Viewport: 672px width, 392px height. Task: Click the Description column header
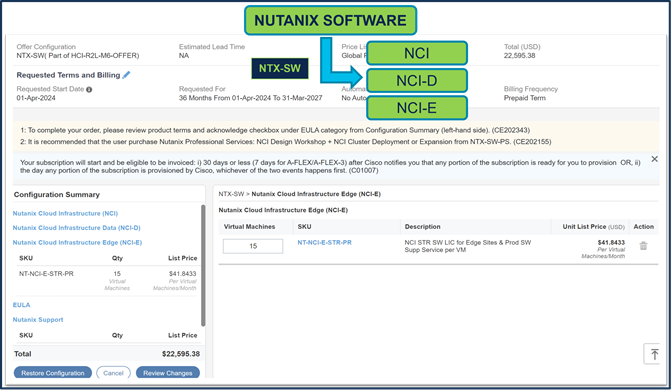[x=422, y=227]
